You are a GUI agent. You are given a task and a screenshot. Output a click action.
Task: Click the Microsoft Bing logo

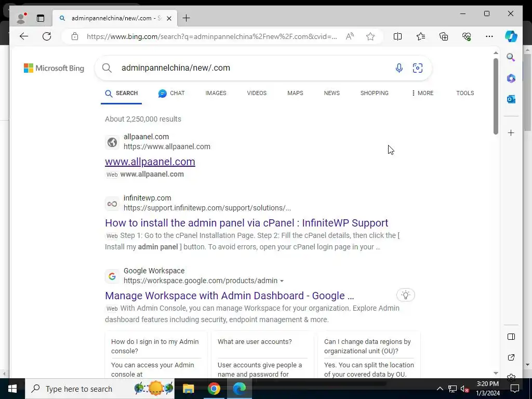click(54, 68)
